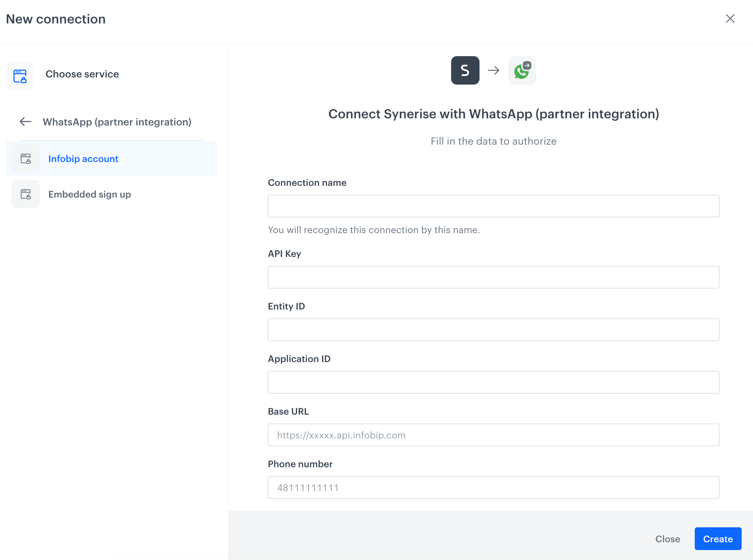The image size is (753, 560).
Task: Click 'You will recognize this connection' hint
Action: 374,230
